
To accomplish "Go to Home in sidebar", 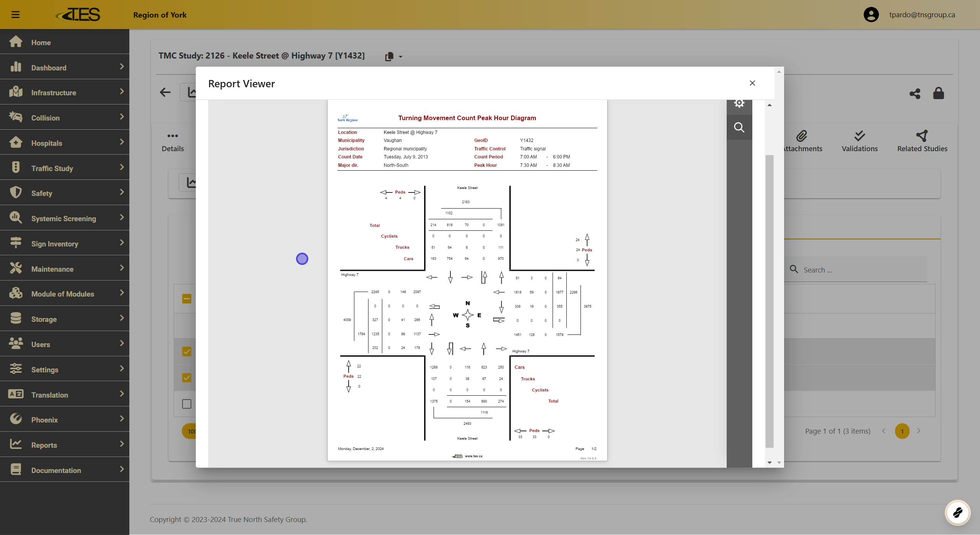I will click(x=41, y=42).
